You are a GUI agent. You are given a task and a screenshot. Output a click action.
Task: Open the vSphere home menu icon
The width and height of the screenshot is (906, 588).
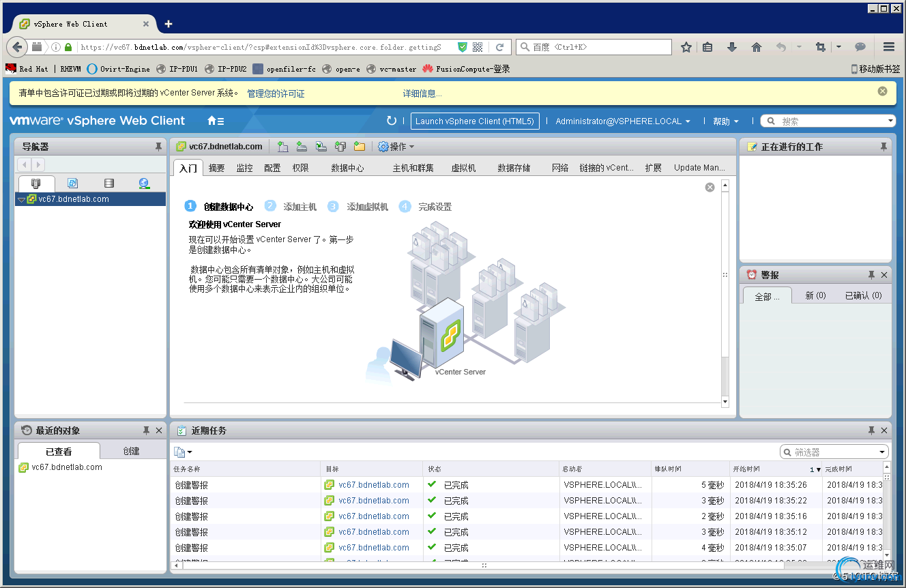pos(216,121)
